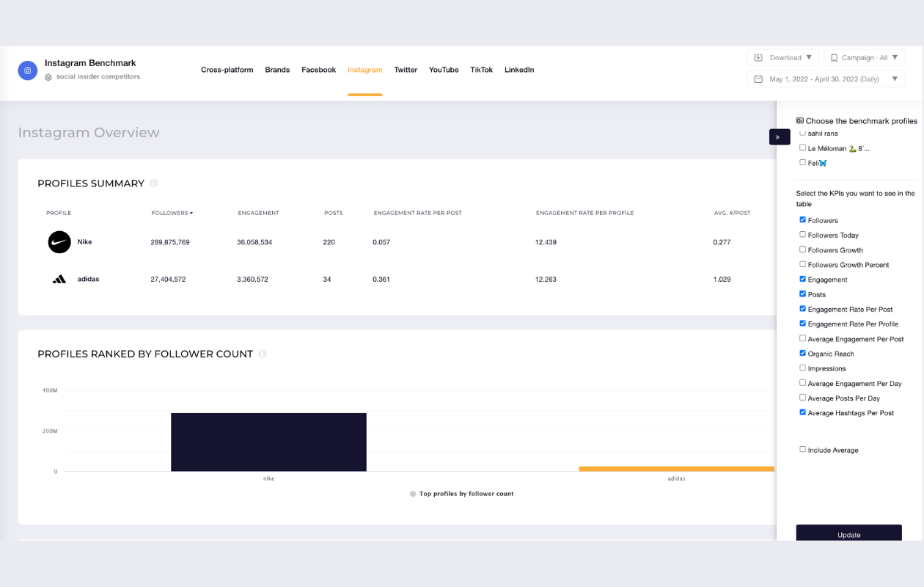924x587 pixels.
Task: Click the Engagement column header
Action: (x=258, y=213)
